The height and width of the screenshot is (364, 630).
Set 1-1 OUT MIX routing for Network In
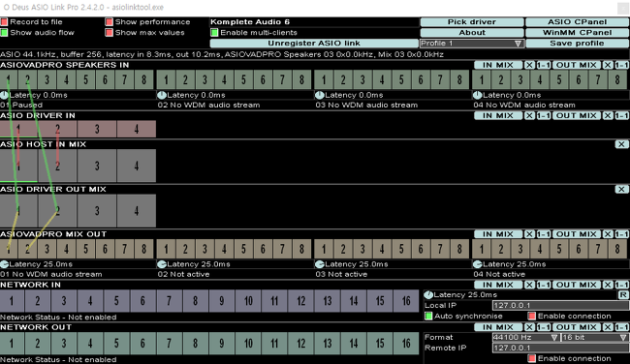[x=621, y=285]
